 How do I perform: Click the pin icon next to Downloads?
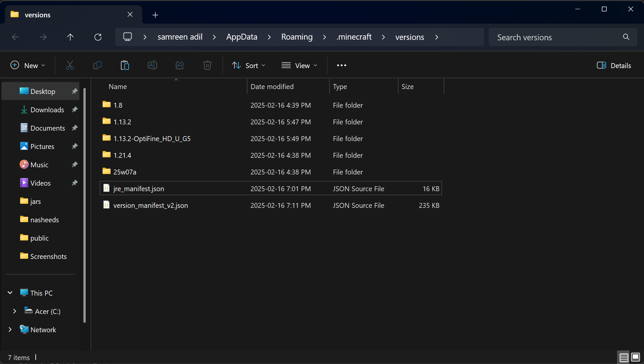tap(75, 110)
